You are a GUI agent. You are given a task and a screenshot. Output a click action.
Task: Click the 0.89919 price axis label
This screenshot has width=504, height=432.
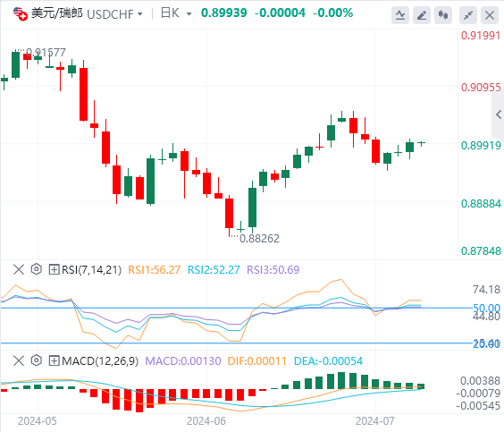481,146
